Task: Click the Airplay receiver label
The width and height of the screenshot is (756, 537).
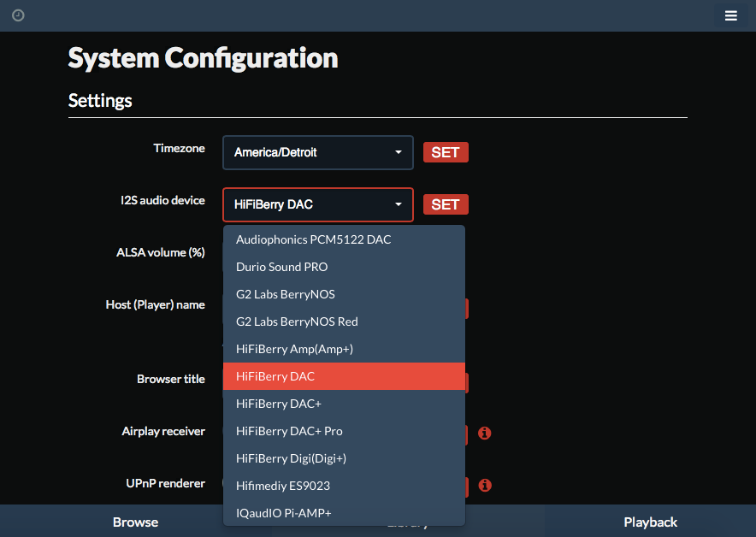Action: [163, 431]
